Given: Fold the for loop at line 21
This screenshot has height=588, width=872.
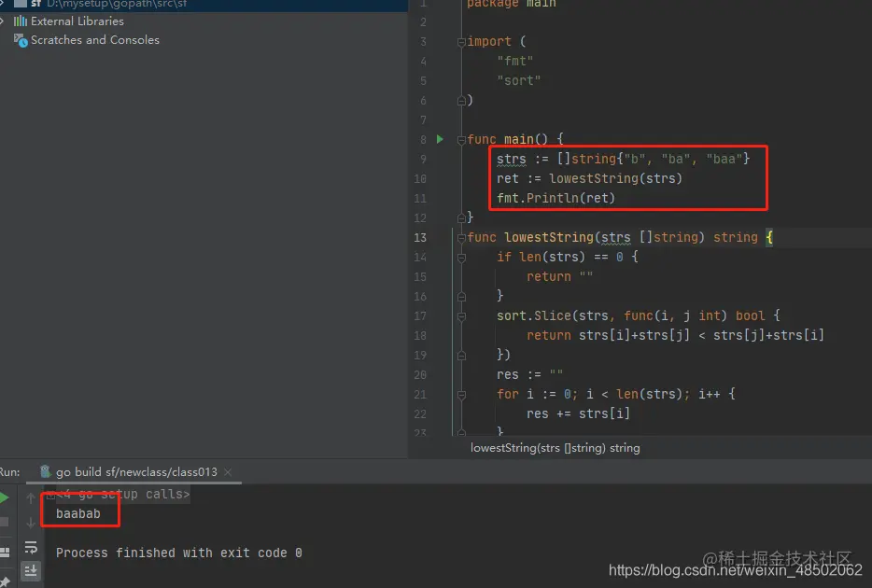Looking at the screenshot, I should pos(461,395).
